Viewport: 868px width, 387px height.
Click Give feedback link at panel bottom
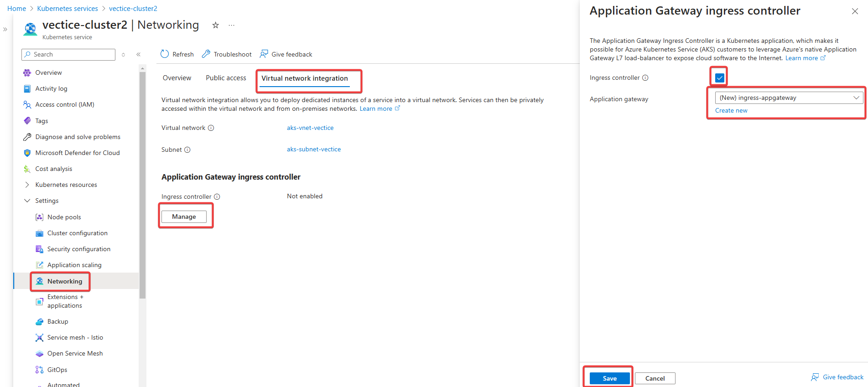(x=837, y=377)
